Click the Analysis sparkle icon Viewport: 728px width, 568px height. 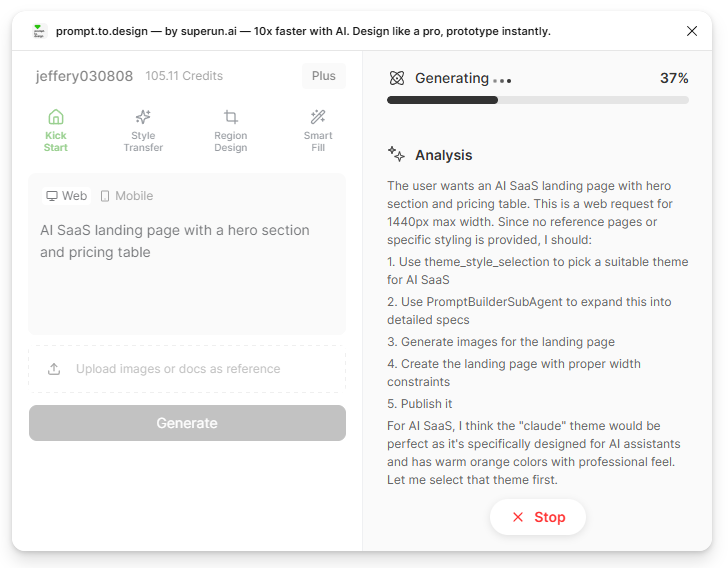397,155
